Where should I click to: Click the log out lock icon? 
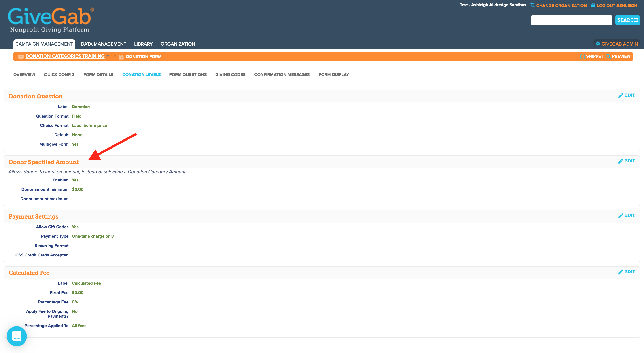593,5
